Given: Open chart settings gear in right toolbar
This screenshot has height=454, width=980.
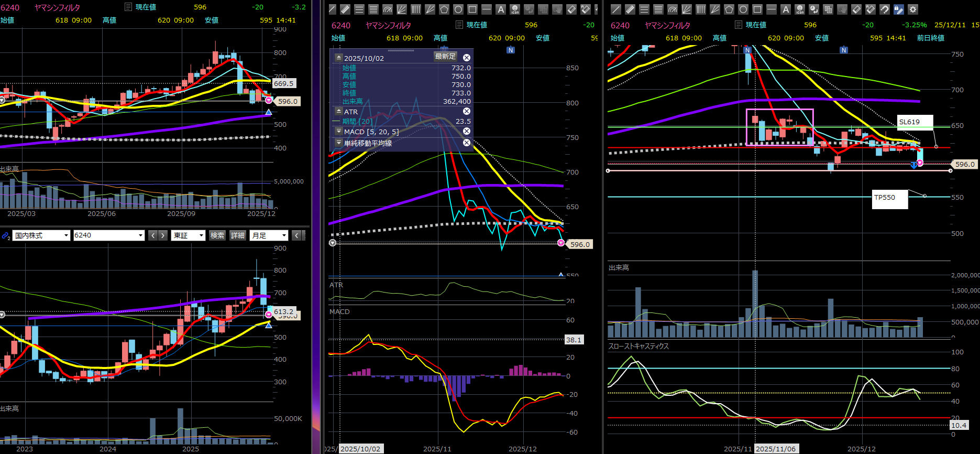Looking at the screenshot, I should 913,9.
